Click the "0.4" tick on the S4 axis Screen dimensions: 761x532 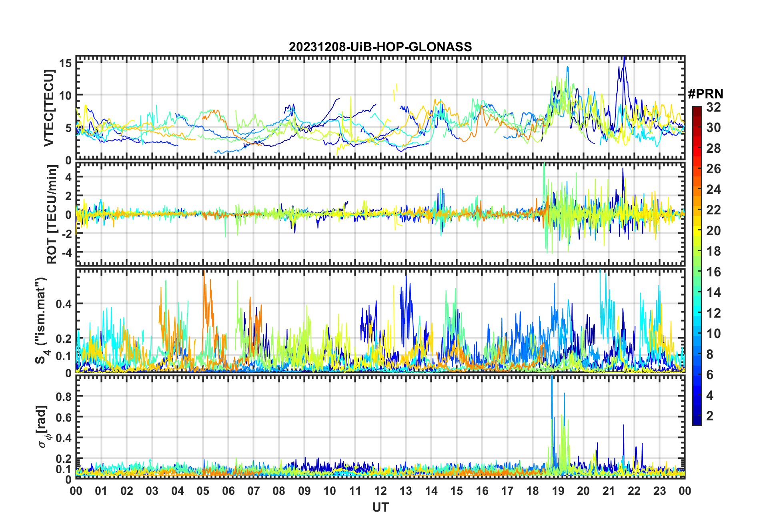[64, 304]
